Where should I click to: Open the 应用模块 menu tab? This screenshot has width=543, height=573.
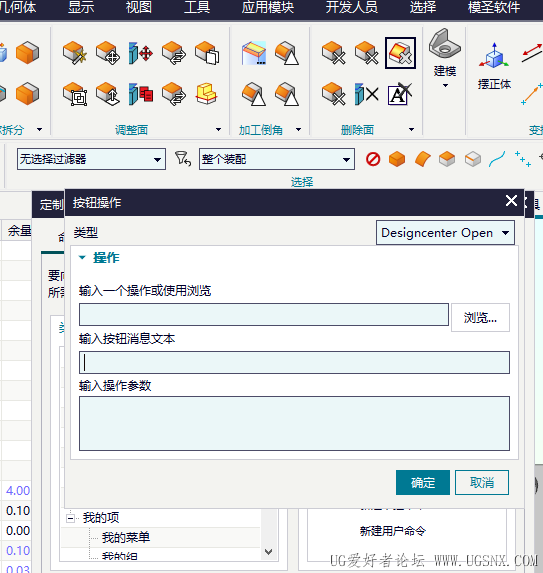[x=267, y=7]
